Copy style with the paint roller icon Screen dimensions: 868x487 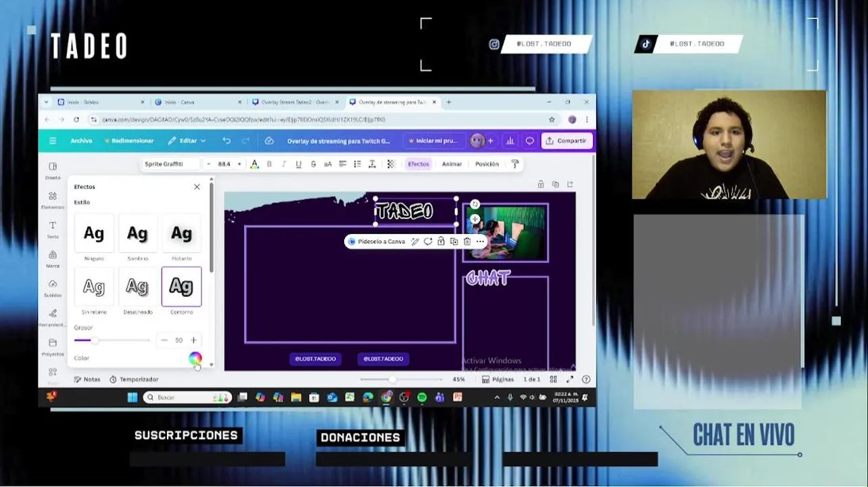point(515,164)
